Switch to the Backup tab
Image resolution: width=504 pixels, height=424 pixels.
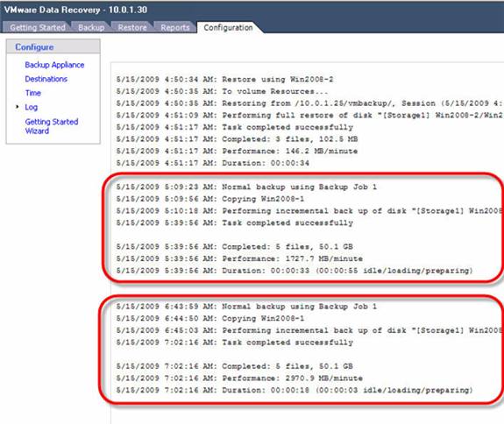pyautogui.click(x=91, y=28)
